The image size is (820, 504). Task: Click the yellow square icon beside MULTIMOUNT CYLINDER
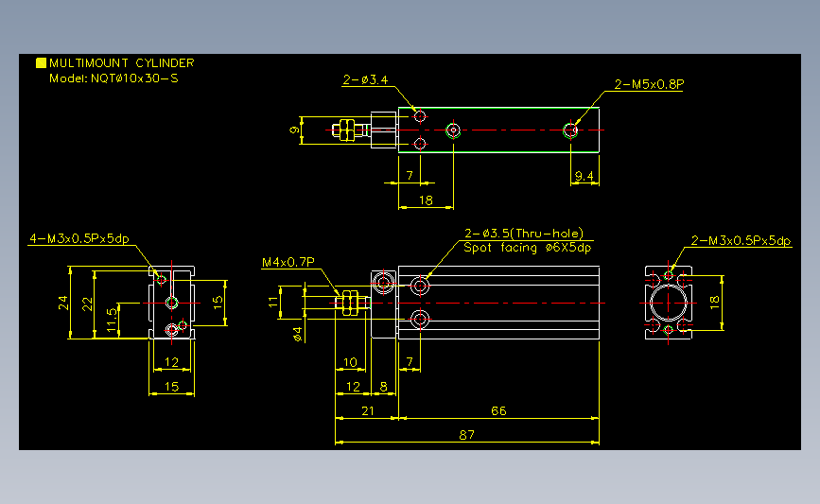coord(41,63)
